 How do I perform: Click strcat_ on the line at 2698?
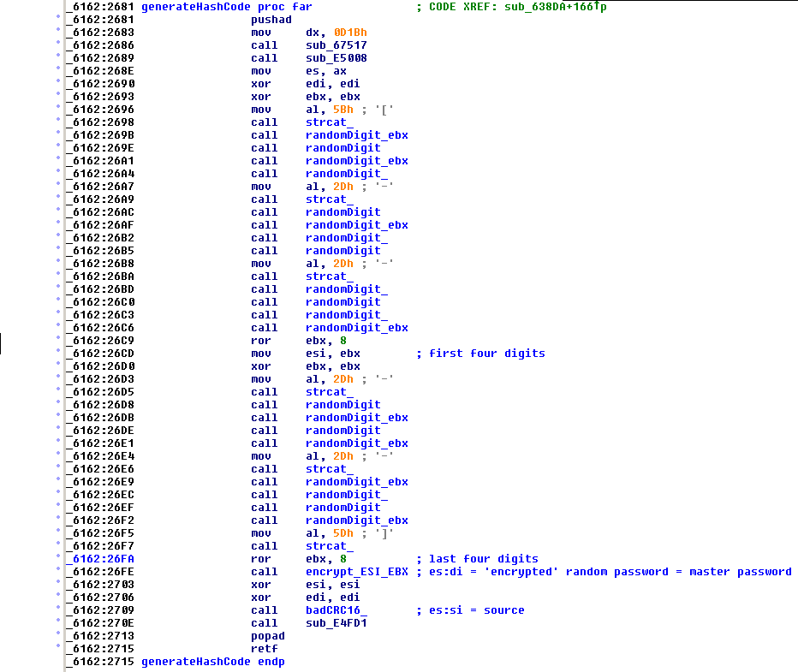(330, 122)
